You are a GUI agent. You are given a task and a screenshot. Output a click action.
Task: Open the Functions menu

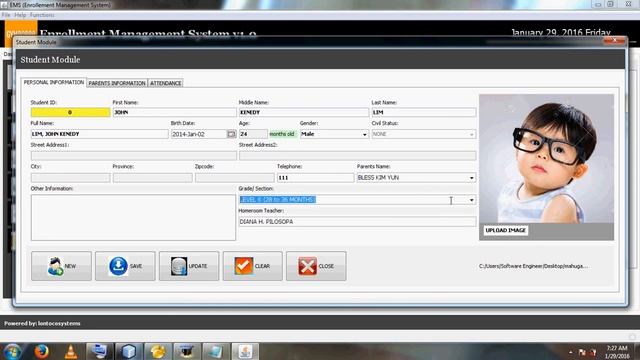coord(42,15)
